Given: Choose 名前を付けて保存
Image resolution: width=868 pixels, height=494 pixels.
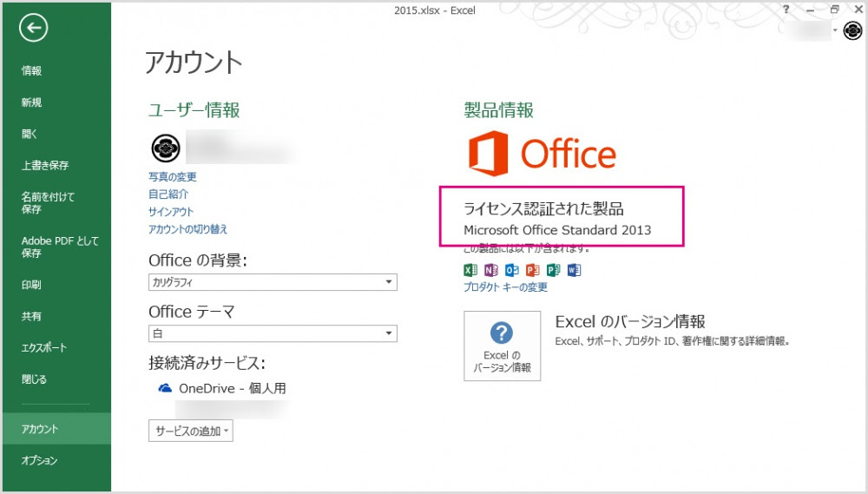Looking at the screenshot, I should [x=48, y=202].
